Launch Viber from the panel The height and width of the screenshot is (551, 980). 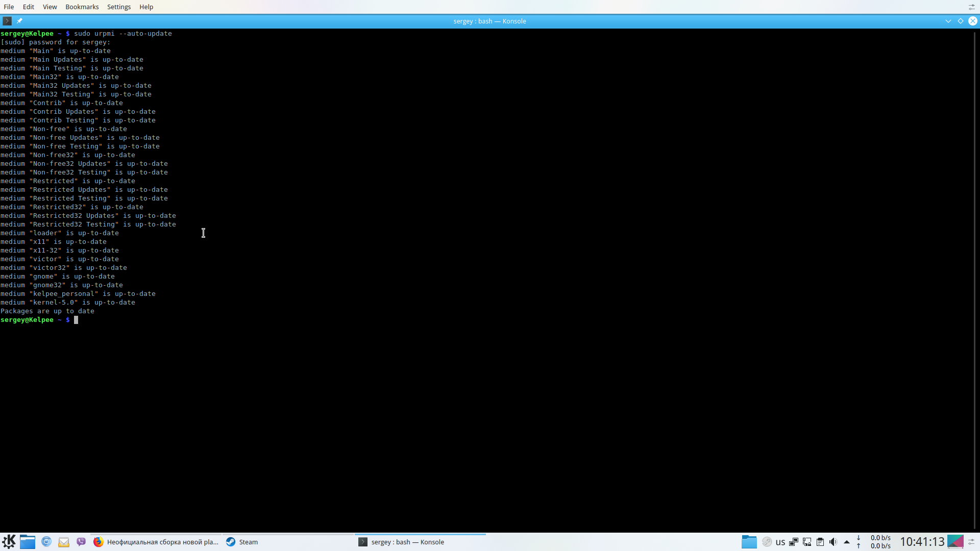(x=81, y=542)
